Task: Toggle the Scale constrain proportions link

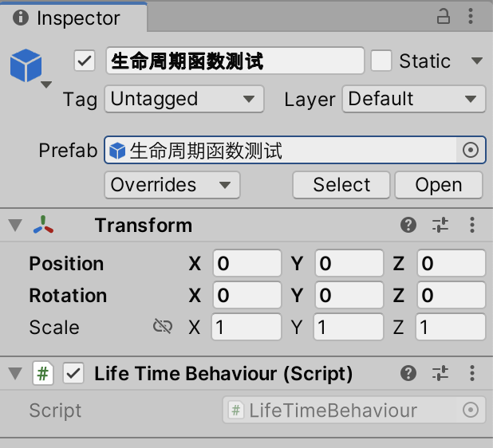Action: coord(163,327)
